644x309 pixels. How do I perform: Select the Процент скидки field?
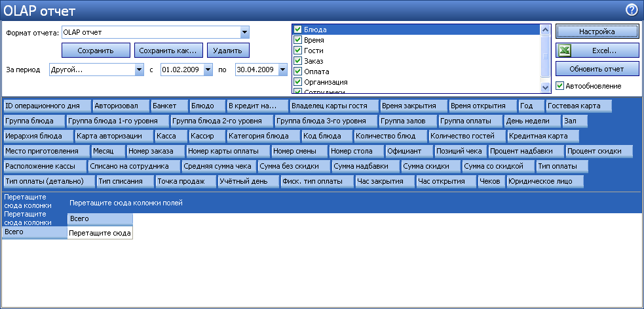coord(599,151)
